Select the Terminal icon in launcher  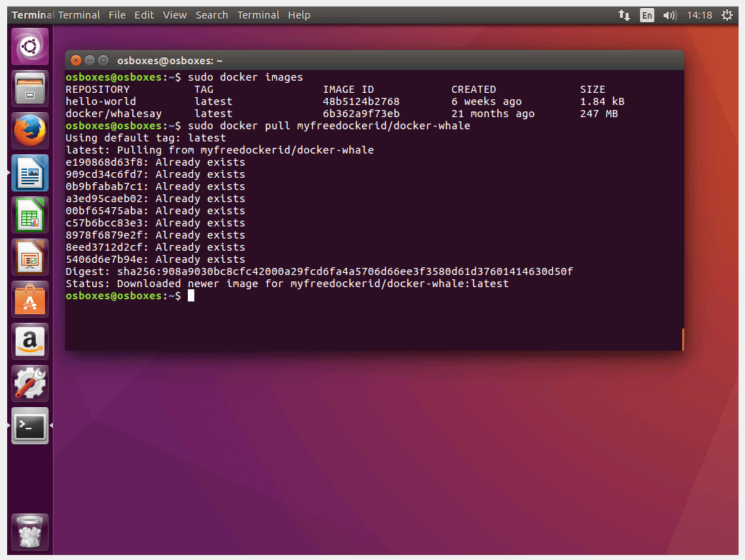click(30, 426)
